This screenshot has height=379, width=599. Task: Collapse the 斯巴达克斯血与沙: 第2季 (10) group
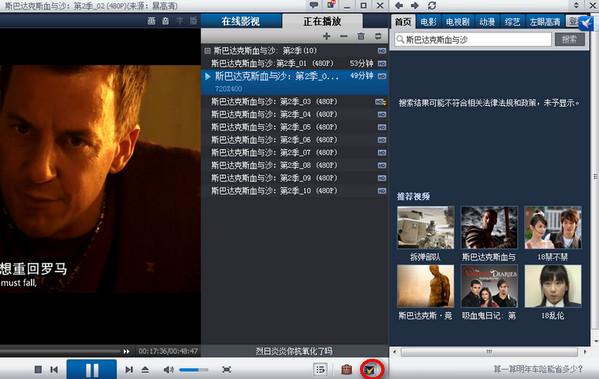coord(207,51)
